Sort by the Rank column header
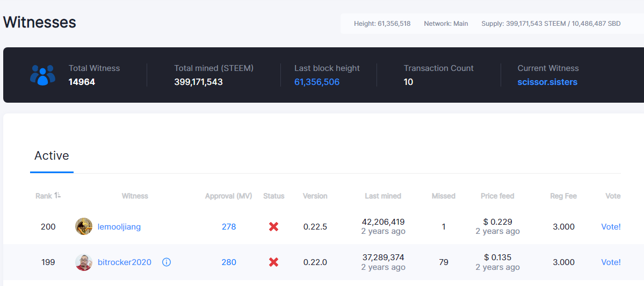 tap(48, 196)
